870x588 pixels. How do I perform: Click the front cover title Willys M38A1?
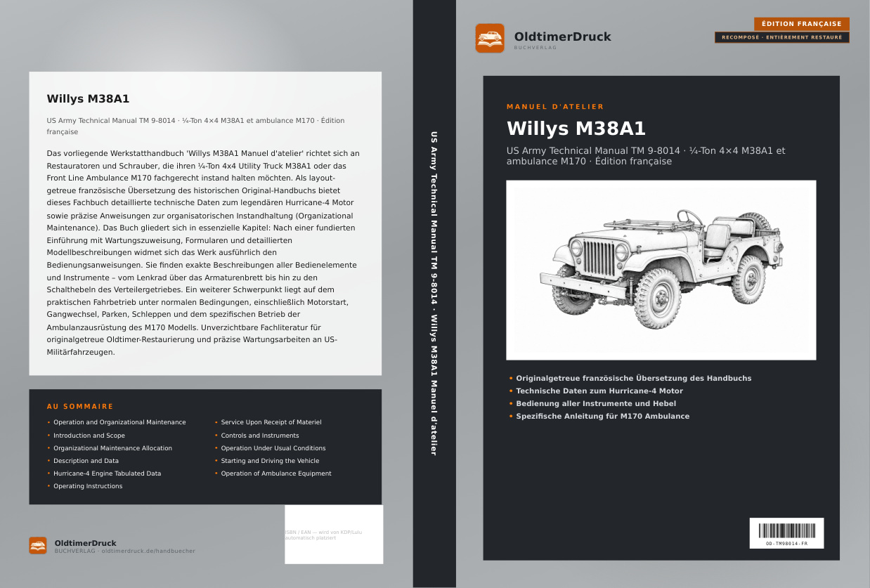[576, 129]
